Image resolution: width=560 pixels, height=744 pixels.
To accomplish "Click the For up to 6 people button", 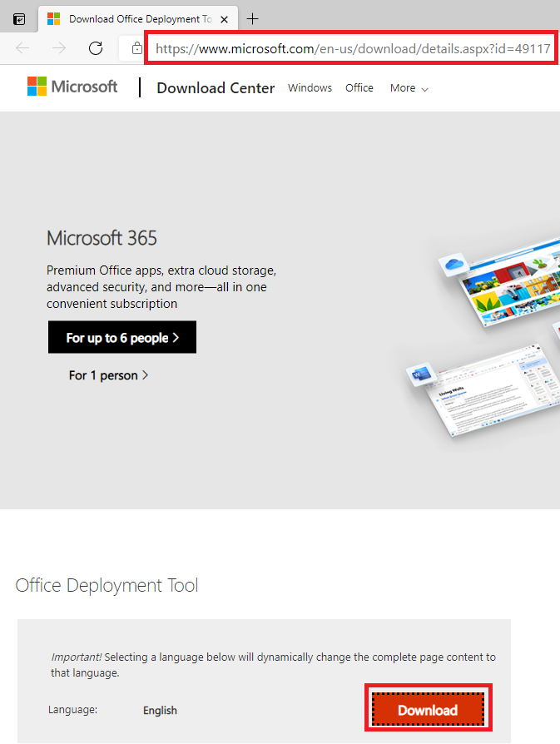I will 122,338.
